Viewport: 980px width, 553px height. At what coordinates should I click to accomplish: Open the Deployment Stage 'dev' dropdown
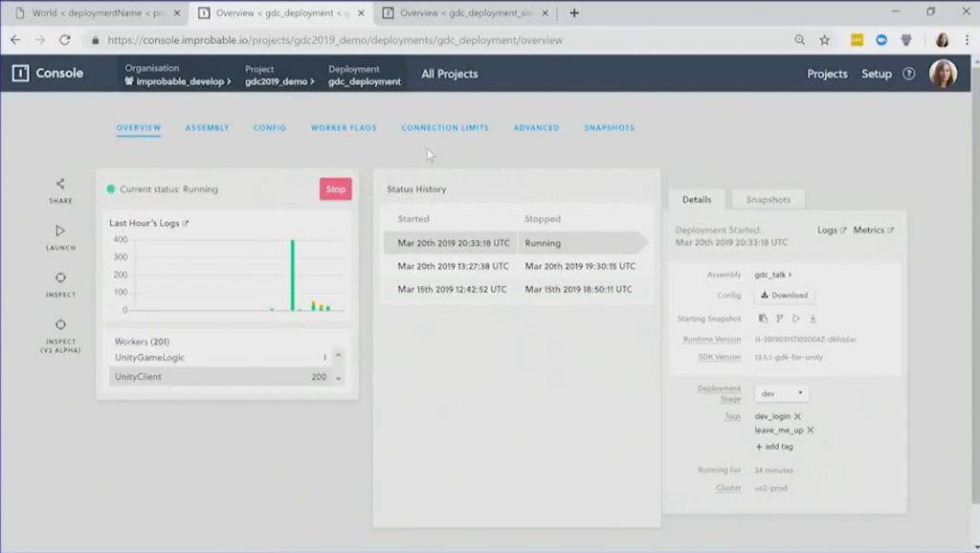click(x=782, y=393)
